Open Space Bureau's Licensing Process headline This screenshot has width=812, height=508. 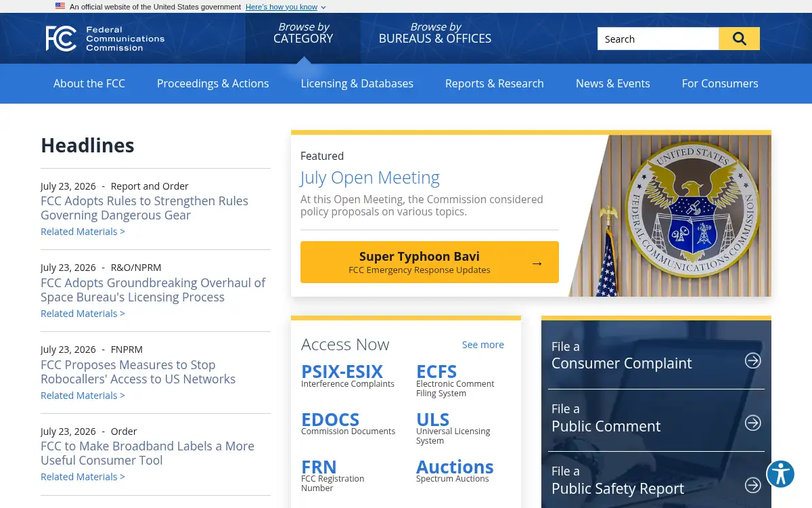153,290
